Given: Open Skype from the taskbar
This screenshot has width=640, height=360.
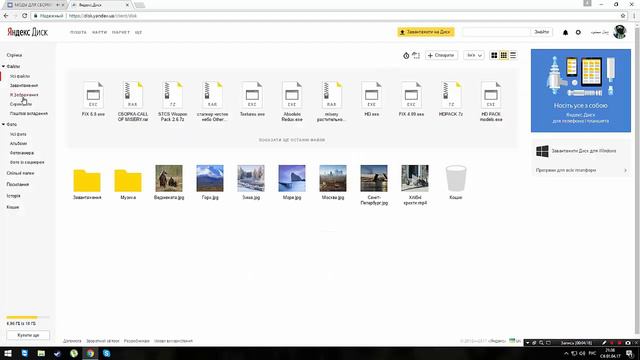Looking at the screenshot, I should tap(107, 353).
